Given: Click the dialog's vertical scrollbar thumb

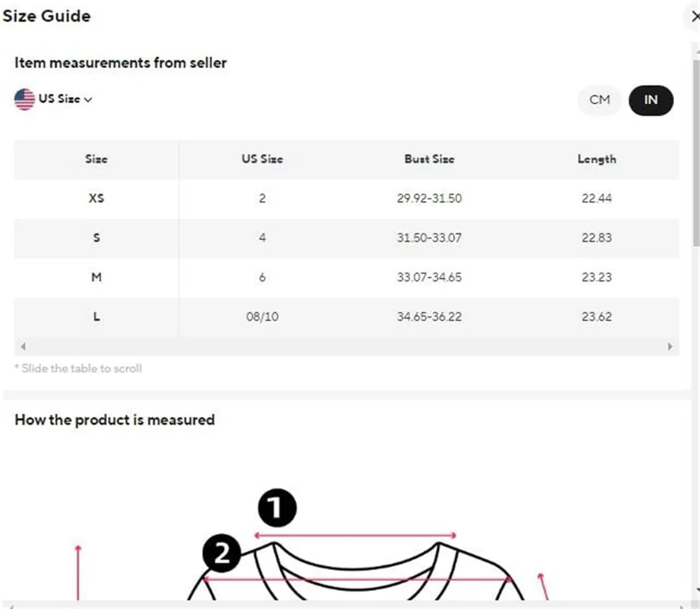Looking at the screenshot, I should pyautogui.click(x=696, y=152).
